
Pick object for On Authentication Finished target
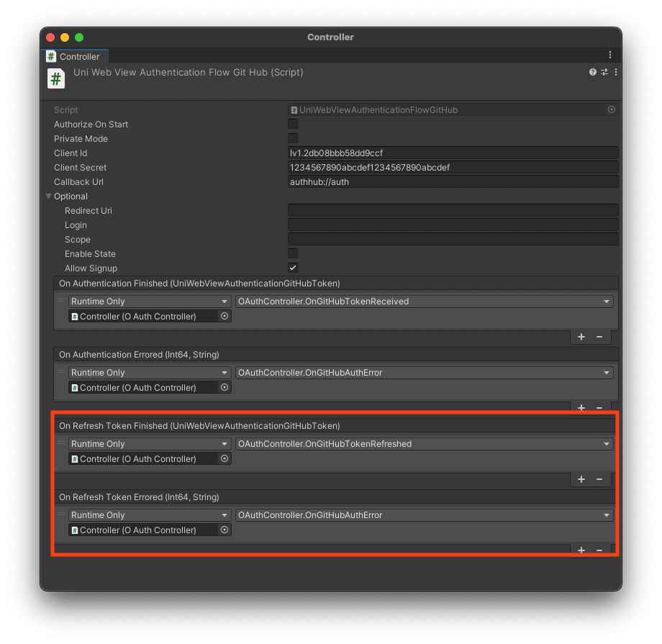pos(225,316)
